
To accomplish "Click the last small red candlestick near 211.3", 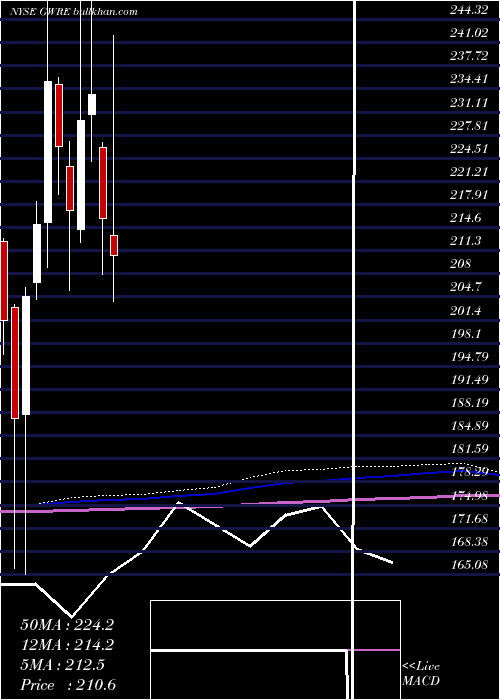I will tap(114, 246).
